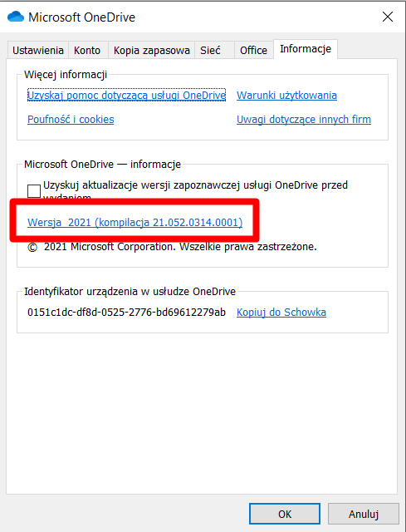Select device ID text 0151c1dc-df8d-0525-2776-bd69612279ab

pos(126,313)
